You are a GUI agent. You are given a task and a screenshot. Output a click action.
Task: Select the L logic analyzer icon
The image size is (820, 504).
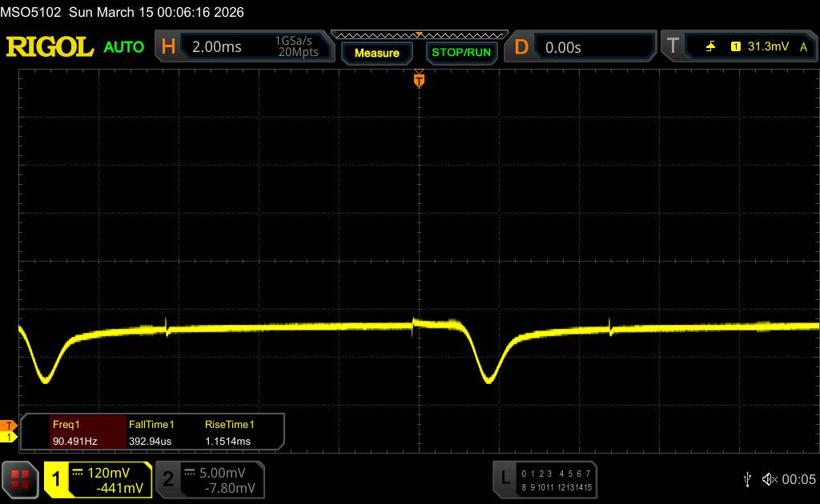505,478
